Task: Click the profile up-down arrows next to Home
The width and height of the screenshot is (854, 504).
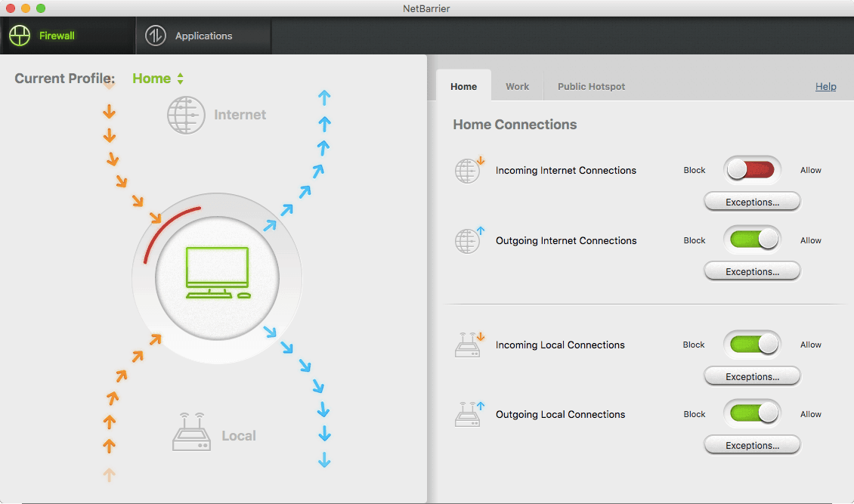Action: 178,78
